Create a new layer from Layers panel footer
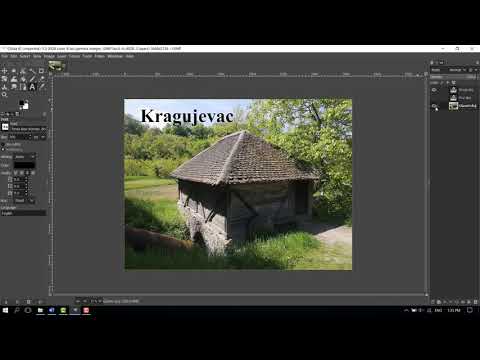The width and height of the screenshot is (480, 360). click(x=433, y=302)
